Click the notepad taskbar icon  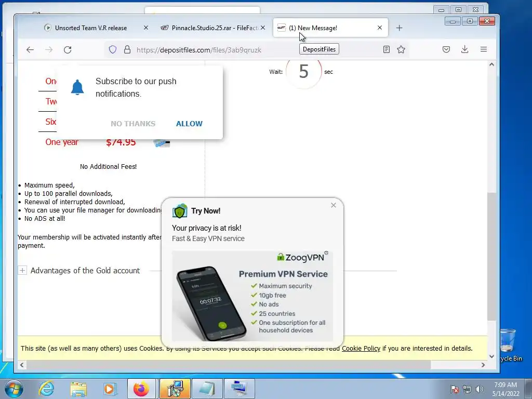click(x=207, y=389)
